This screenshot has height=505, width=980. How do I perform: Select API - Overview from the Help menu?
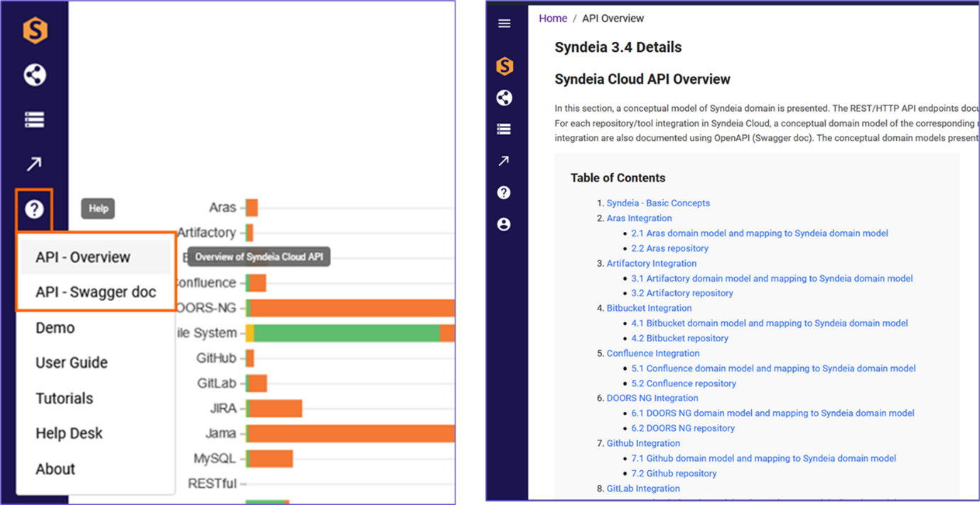tap(95, 257)
